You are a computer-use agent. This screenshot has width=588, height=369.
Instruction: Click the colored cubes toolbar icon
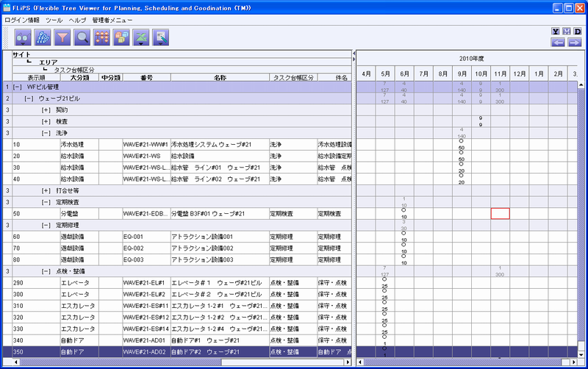pos(121,37)
